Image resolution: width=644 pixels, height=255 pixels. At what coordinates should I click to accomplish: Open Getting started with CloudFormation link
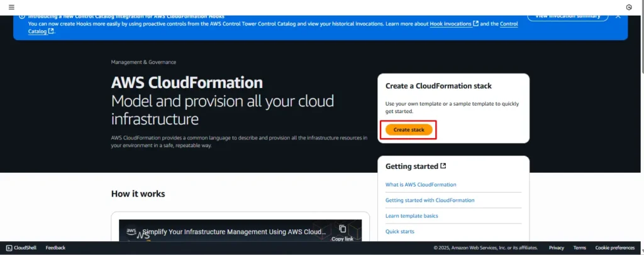(x=430, y=200)
